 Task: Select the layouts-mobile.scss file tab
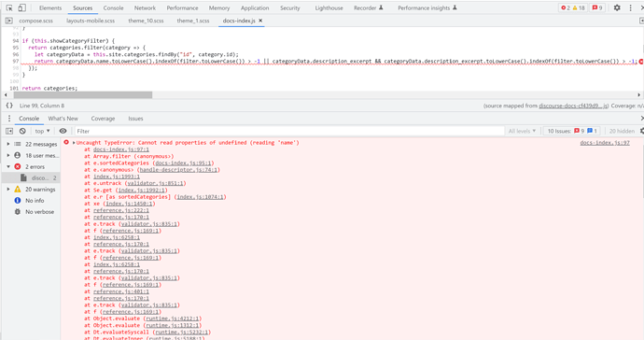click(x=91, y=21)
